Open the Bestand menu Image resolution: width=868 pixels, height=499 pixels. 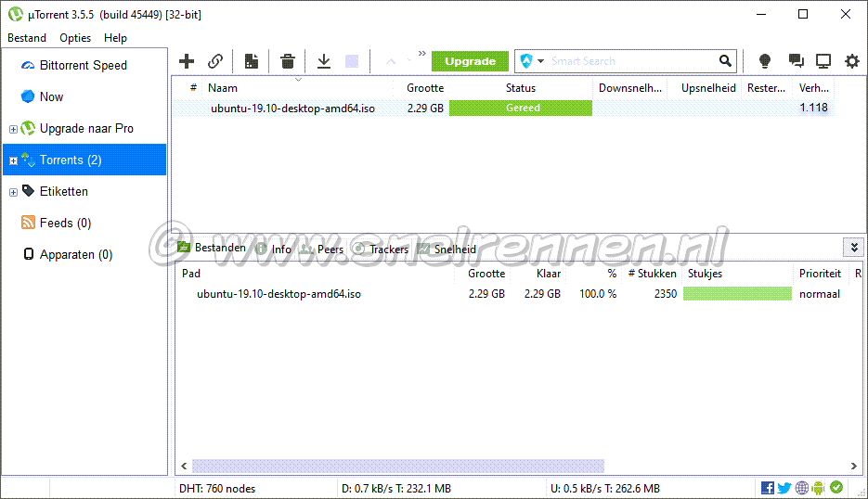pyautogui.click(x=27, y=38)
